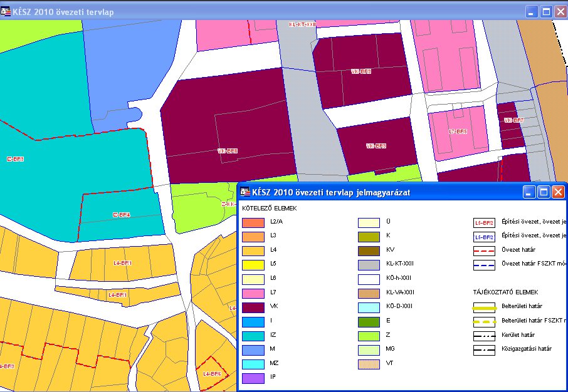Click the app icon in the legend window title bar
This screenshot has height=392, width=568.
click(x=243, y=192)
